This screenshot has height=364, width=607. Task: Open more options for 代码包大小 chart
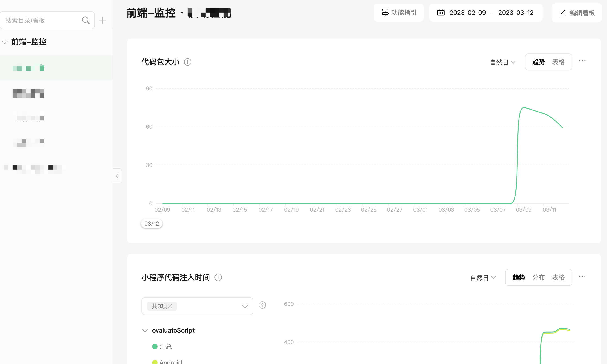click(582, 61)
